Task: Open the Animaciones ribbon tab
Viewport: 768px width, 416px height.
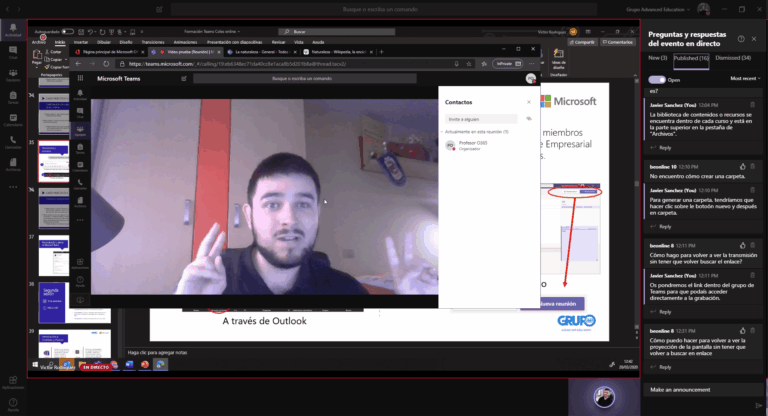Action: tap(185, 42)
